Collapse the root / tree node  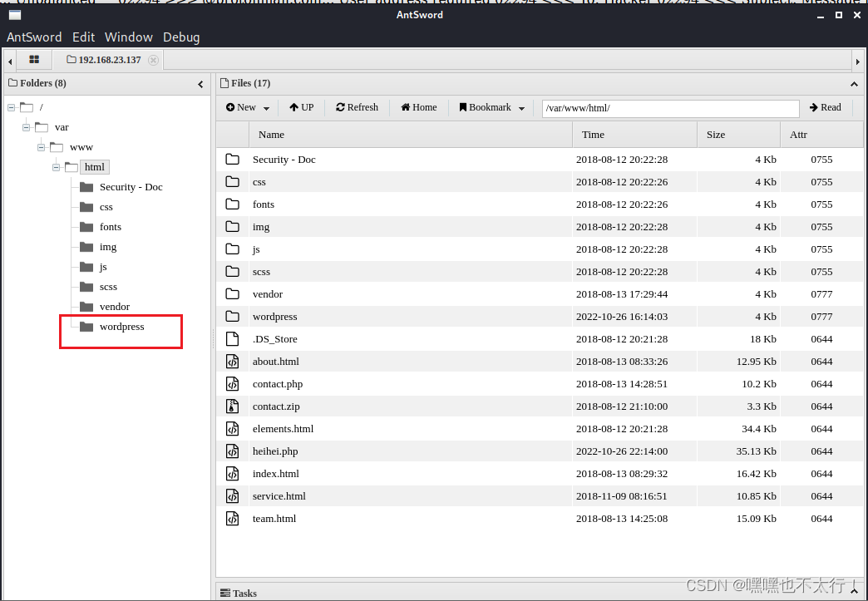(x=11, y=107)
